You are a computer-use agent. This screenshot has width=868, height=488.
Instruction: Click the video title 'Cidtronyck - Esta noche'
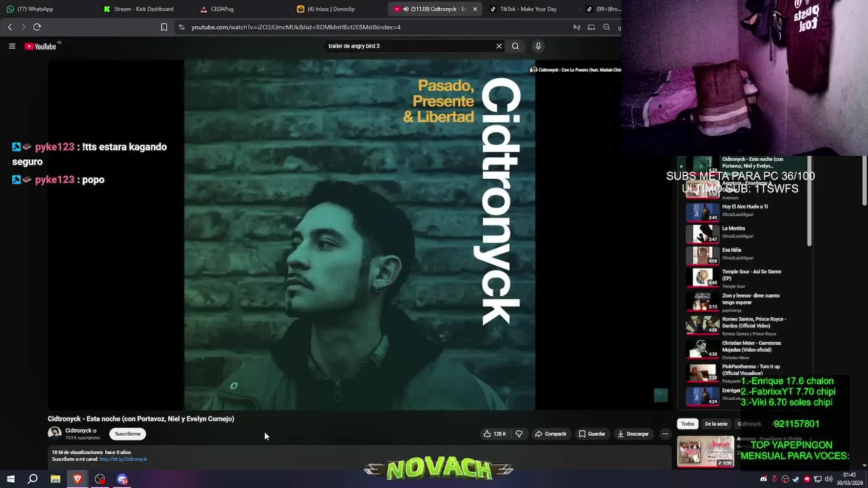[x=140, y=419]
